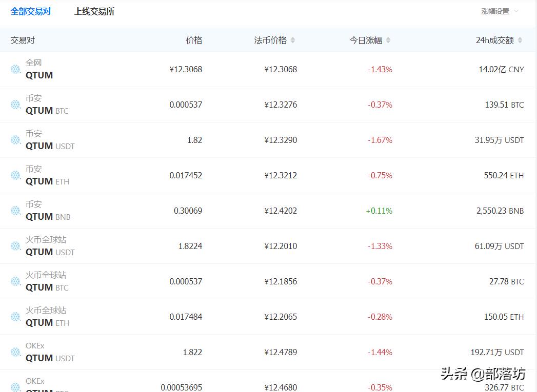537x392 pixels.
Task: Select the ¥12.4789 fiat price
Action: (281, 352)
